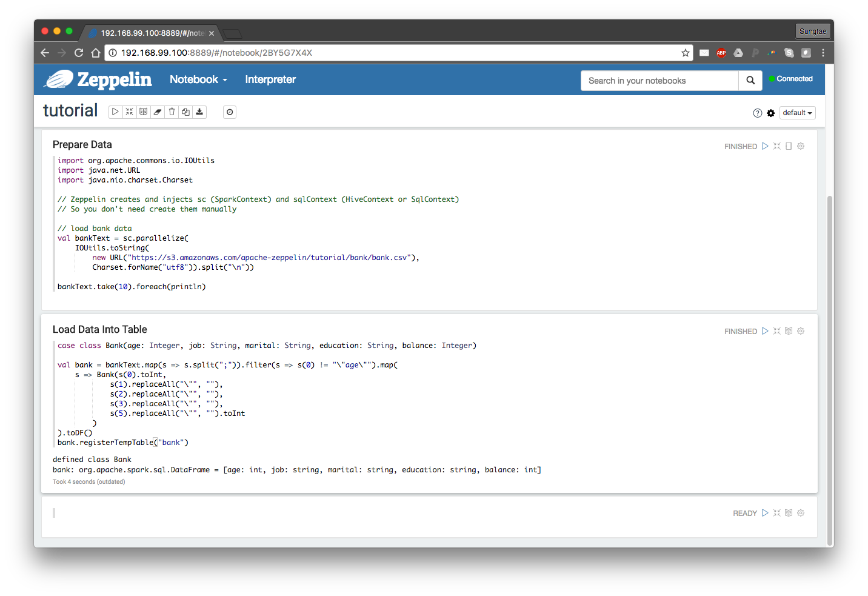
Task: Open settings gear for Load Data Into Table
Action: click(x=801, y=331)
